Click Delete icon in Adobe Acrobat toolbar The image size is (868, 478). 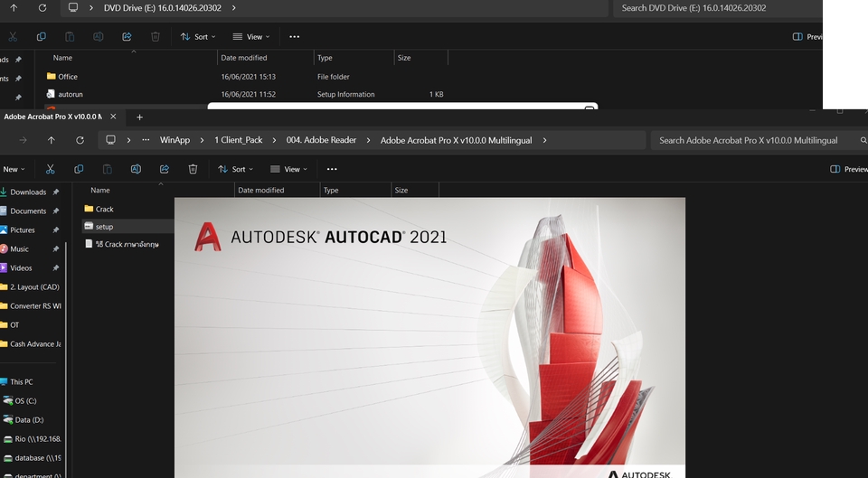193,169
